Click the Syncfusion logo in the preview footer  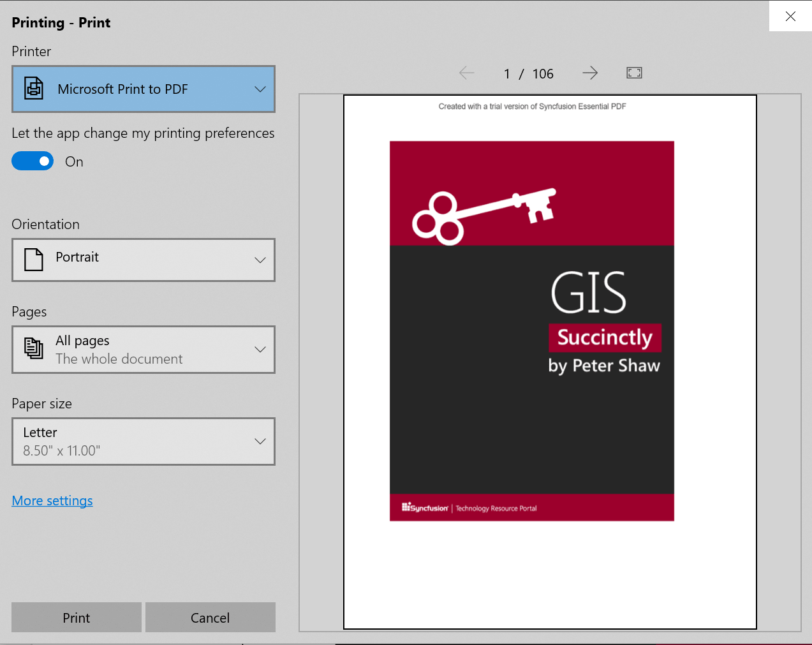click(x=425, y=508)
